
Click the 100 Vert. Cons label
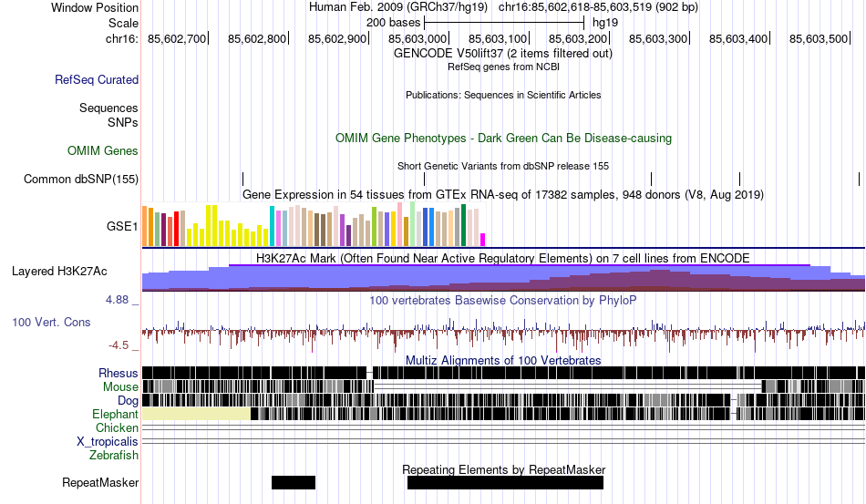tap(51, 322)
